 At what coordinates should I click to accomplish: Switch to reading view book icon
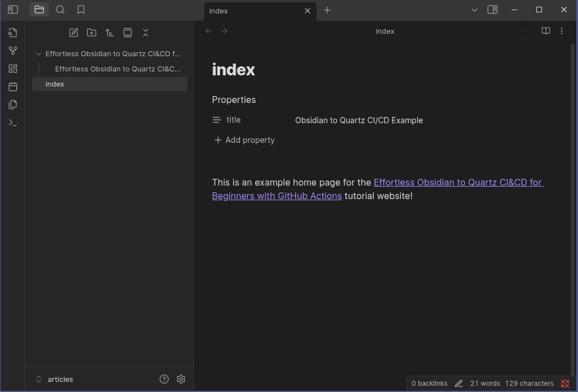(545, 31)
